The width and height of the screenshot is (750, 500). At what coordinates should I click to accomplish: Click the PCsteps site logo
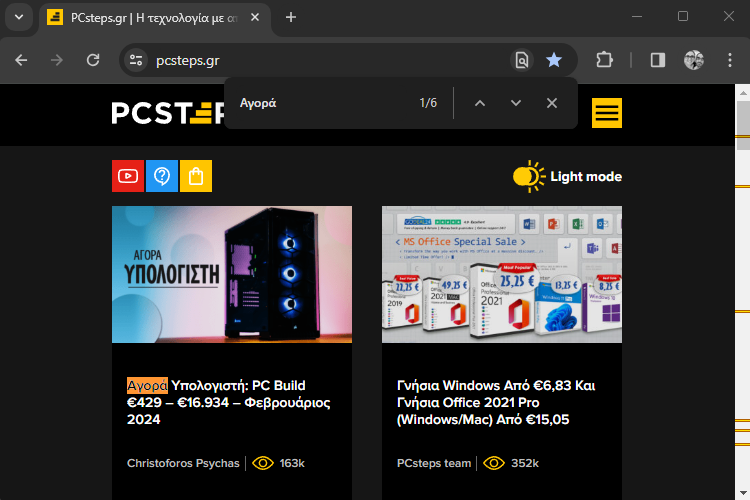click(x=168, y=113)
